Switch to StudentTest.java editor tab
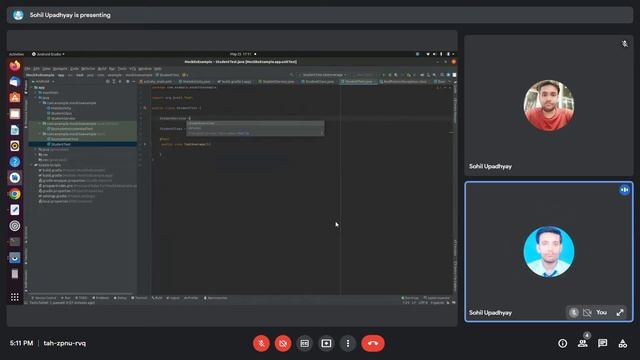Screen dimensions: 640x360 coord(358,82)
